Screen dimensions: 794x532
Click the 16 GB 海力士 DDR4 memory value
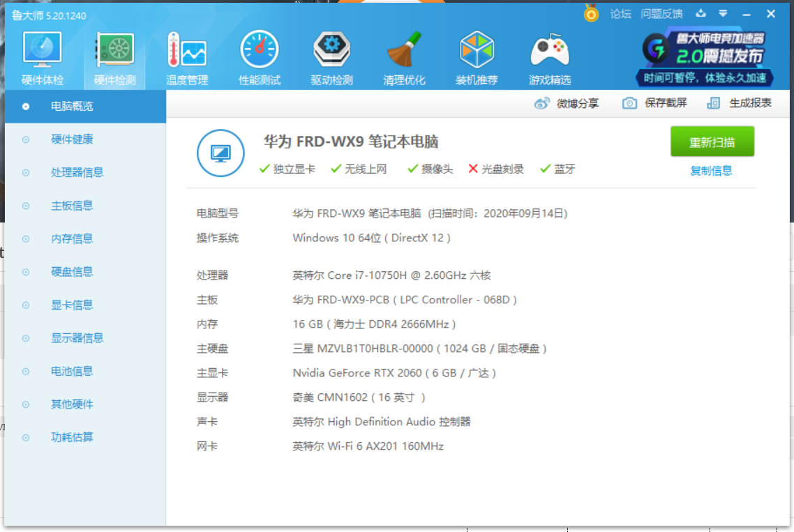[374, 324]
